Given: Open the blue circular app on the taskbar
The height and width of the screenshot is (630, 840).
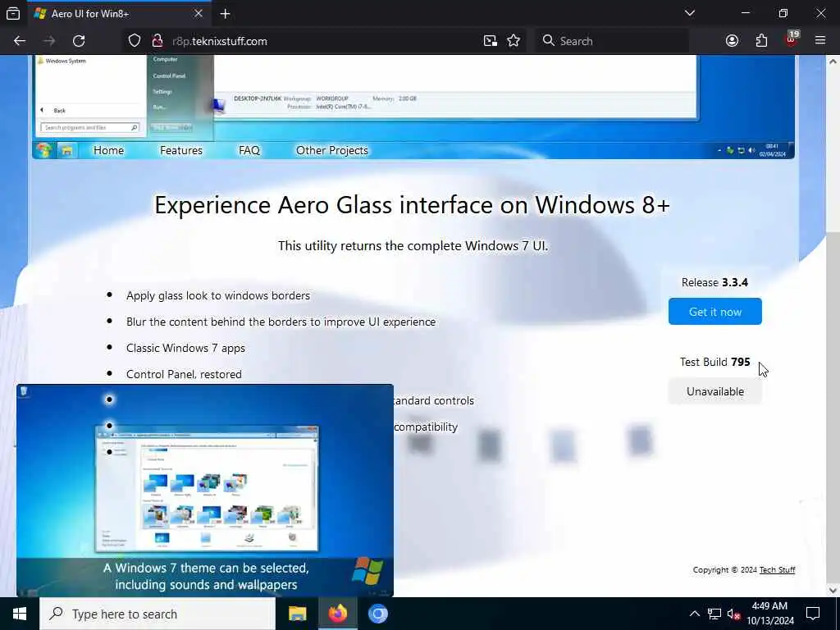Looking at the screenshot, I should 377,614.
